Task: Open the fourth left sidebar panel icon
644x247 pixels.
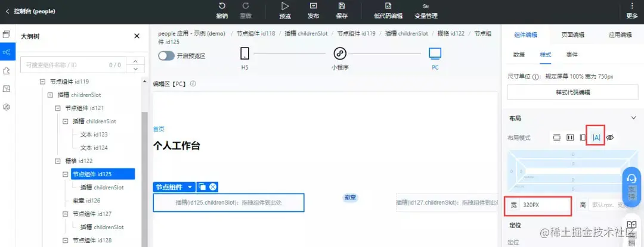Action: [x=6, y=89]
